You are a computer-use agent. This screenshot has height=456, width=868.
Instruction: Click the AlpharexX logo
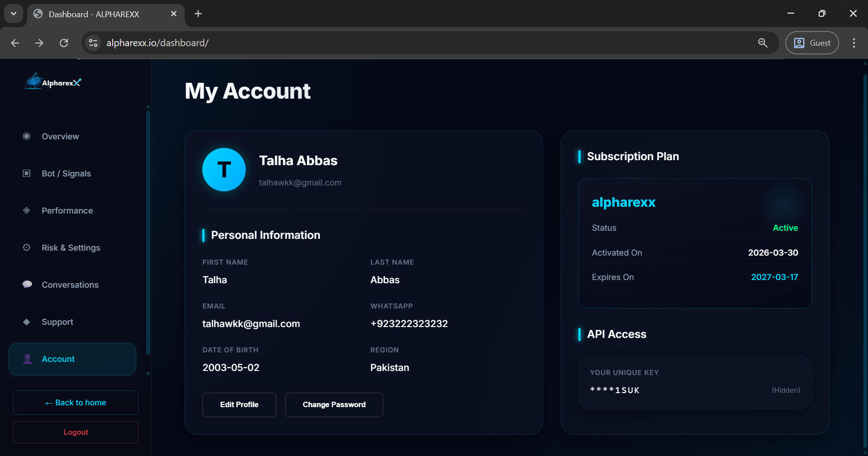(x=53, y=81)
